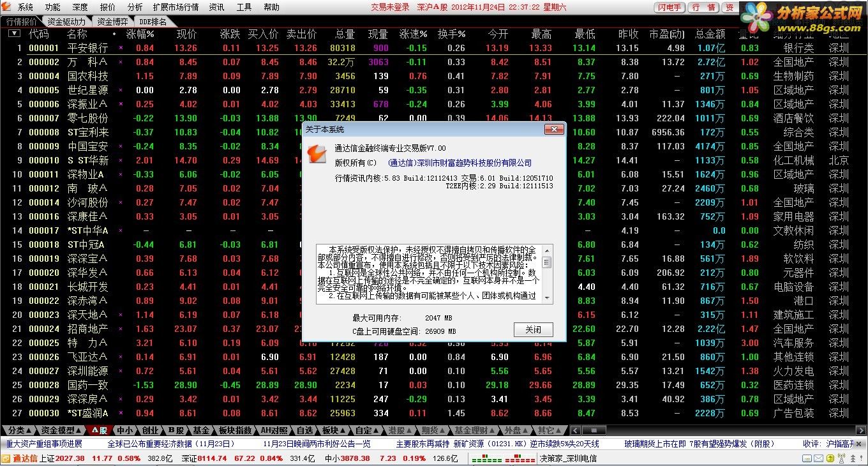
Task: Select the 板块指数 bottom tab
Action: pyautogui.click(x=235, y=430)
